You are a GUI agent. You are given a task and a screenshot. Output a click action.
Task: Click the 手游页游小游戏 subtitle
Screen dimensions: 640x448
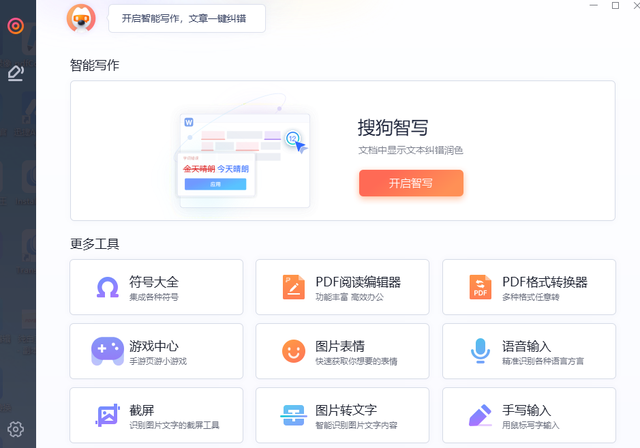coord(158,361)
